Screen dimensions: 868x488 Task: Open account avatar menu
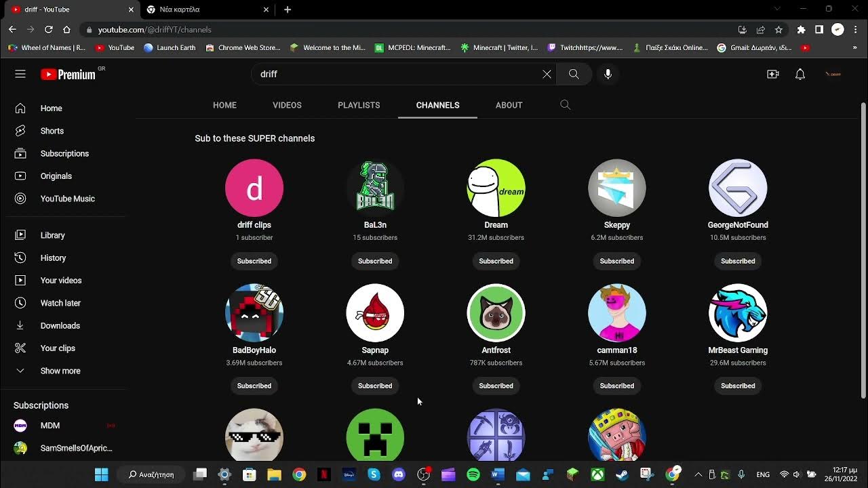(x=833, y=74)
